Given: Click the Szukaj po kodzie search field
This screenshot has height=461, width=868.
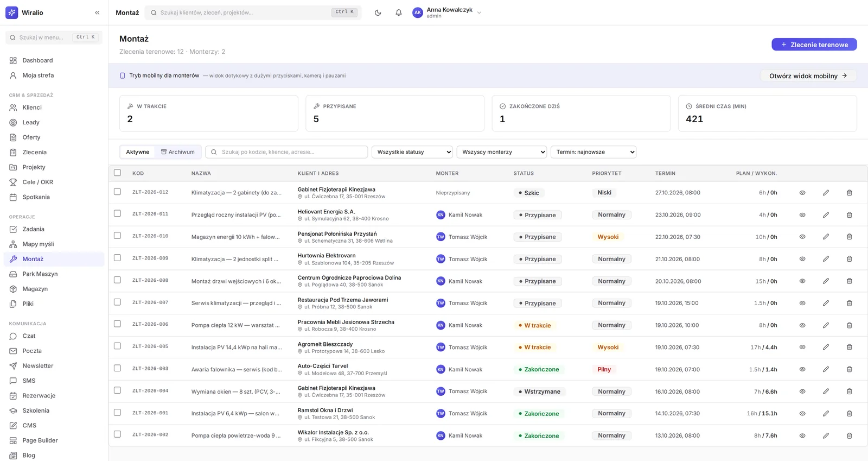Looking at the screenshot, I should click(286, 152).
